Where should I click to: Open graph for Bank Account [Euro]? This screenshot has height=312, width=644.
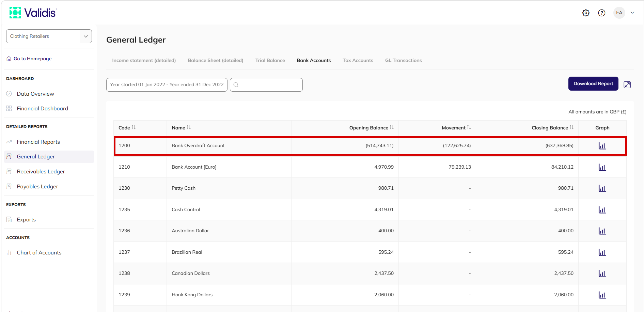602,167
